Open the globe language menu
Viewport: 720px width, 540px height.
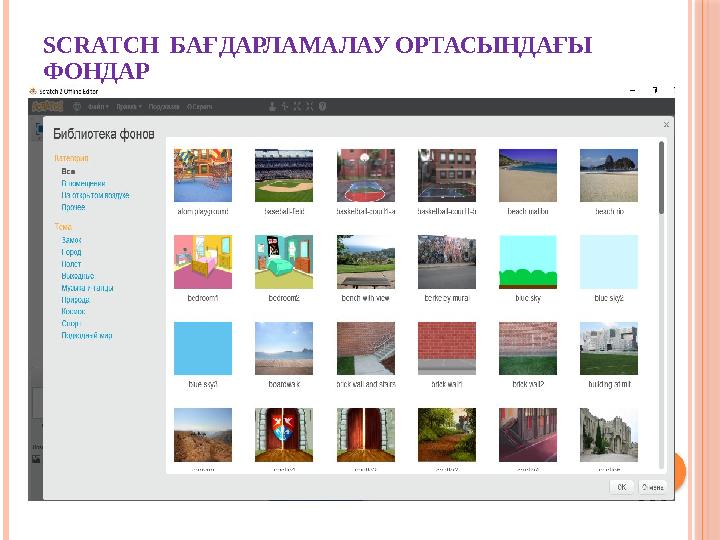tap(77, 107)
